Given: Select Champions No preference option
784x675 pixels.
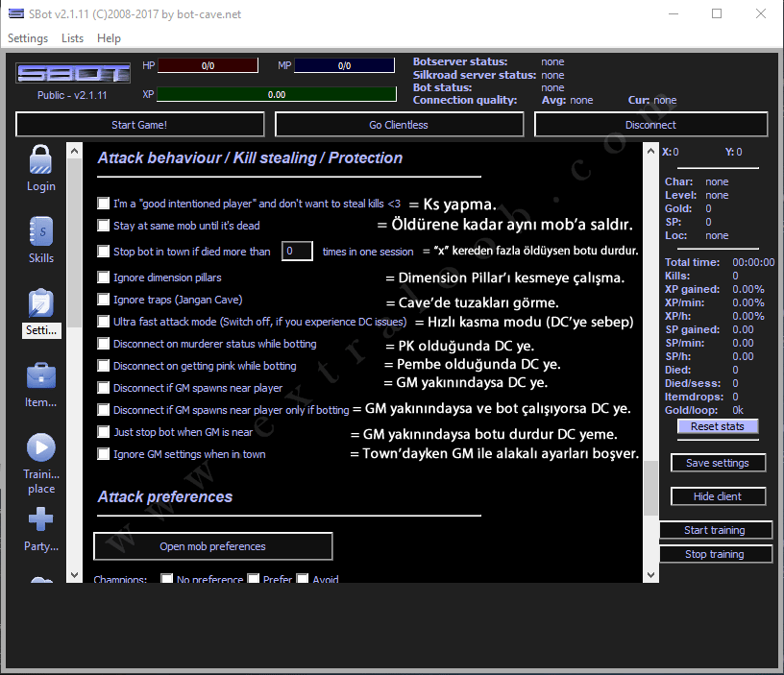Looking at the screenshot, I should (x=167, y=579).
